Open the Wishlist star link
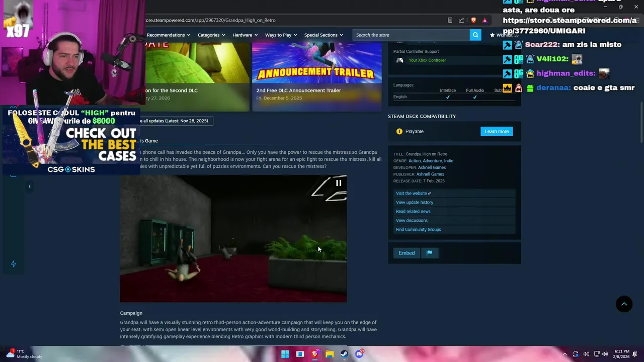 pyautogui.click(x=504, y=35)
